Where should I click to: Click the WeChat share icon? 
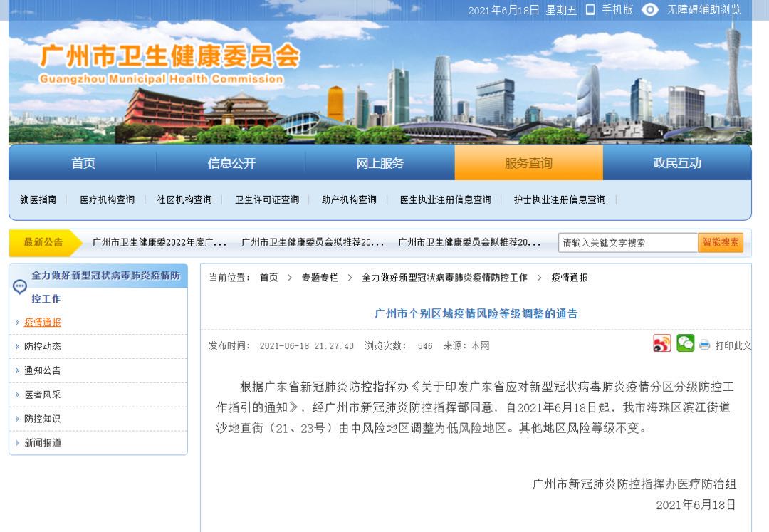point(685,343)
